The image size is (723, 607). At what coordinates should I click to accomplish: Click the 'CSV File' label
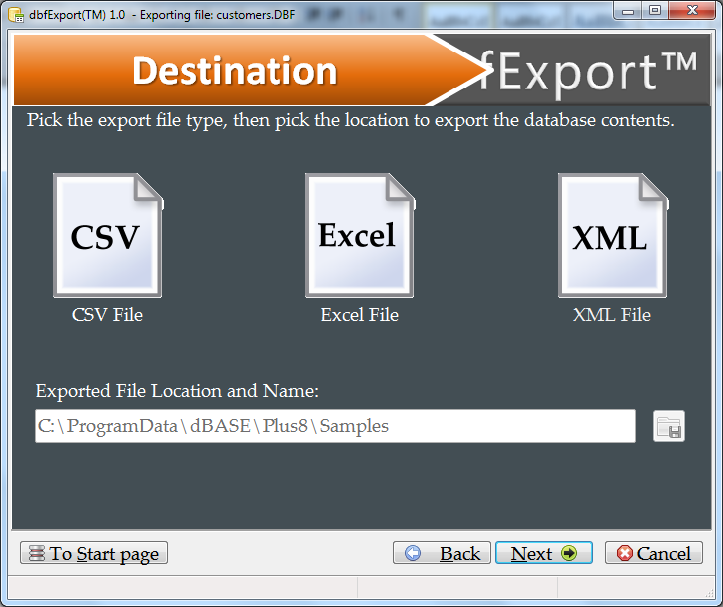pyautogui.click(x=107, y=315)
